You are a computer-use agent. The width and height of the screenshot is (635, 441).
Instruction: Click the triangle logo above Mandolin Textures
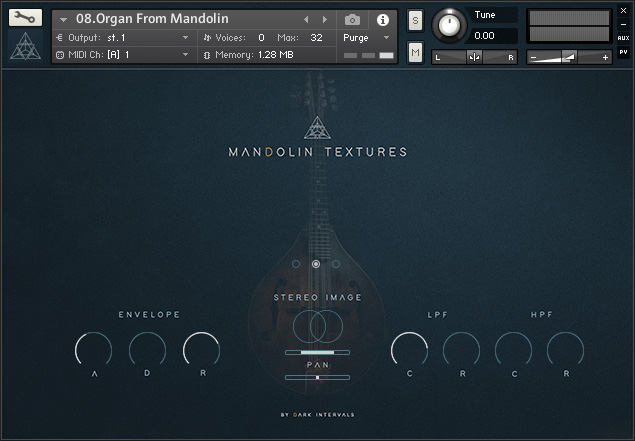(317, 128)
